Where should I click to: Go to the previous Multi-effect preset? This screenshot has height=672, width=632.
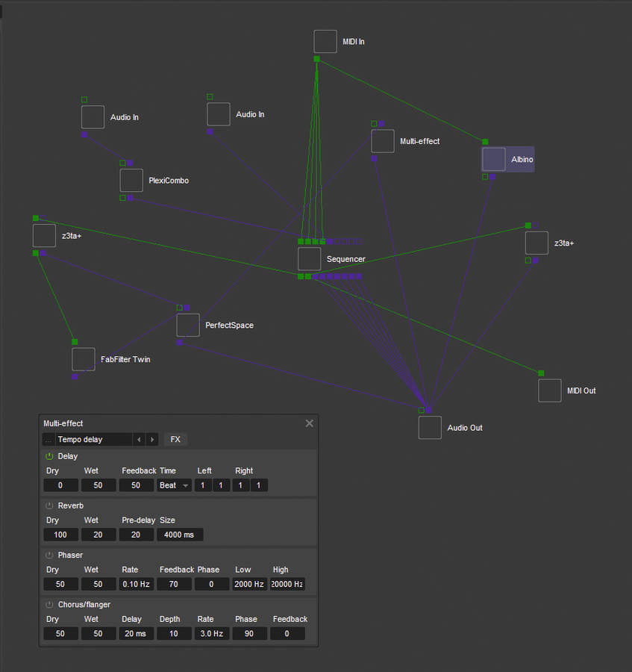(x=139, y=439)
